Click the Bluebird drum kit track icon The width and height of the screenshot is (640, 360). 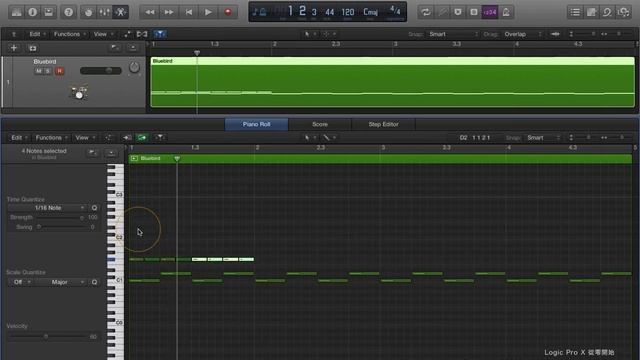click(78, 92)
